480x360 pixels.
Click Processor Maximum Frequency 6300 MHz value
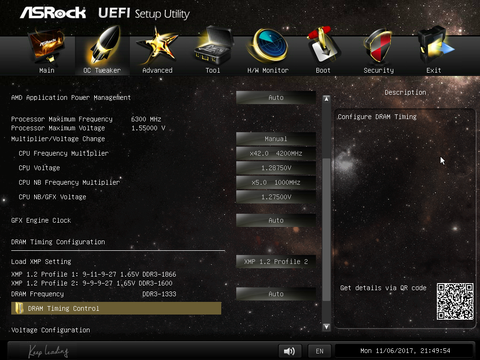coord(146,119)
